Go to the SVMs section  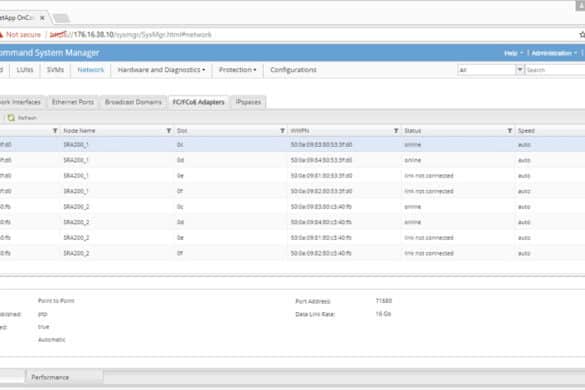(55, 70)
